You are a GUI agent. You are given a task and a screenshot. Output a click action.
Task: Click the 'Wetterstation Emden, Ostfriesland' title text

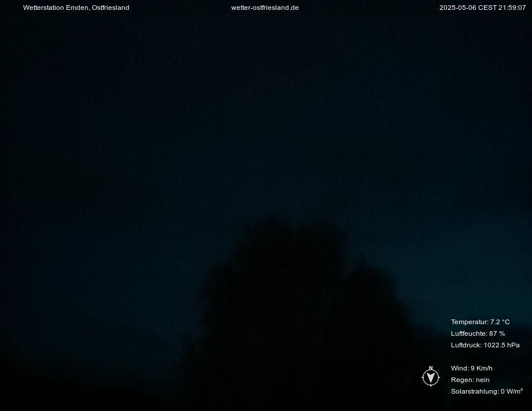pyautogui.click(x=76, y=8)
